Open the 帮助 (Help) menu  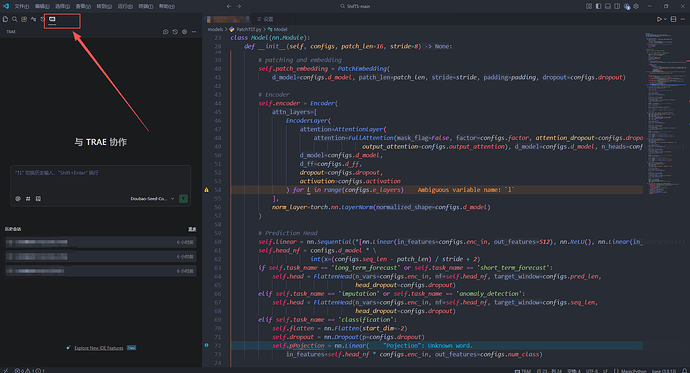(166, 6)
